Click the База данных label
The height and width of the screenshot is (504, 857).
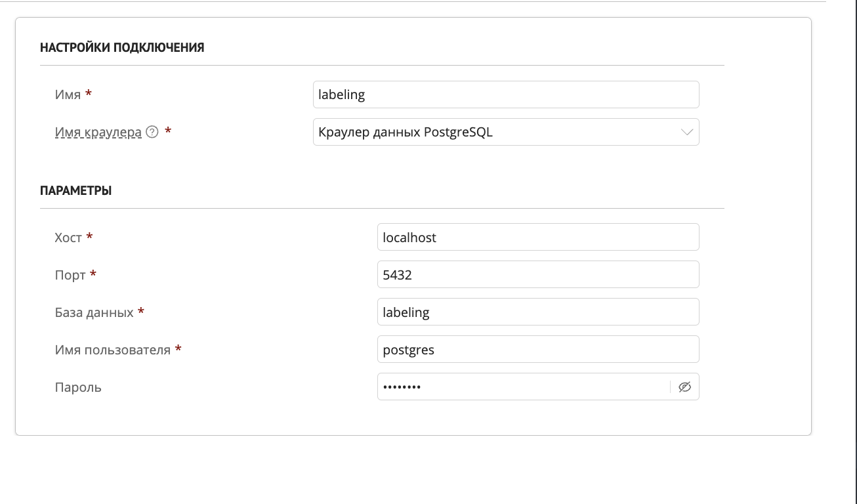pos(94,312)
